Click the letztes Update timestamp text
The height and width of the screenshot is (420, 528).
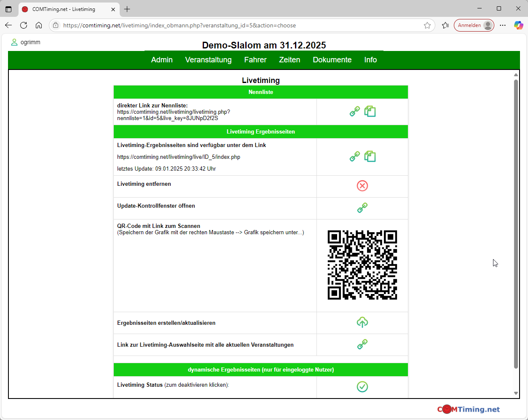pos(166,169)
